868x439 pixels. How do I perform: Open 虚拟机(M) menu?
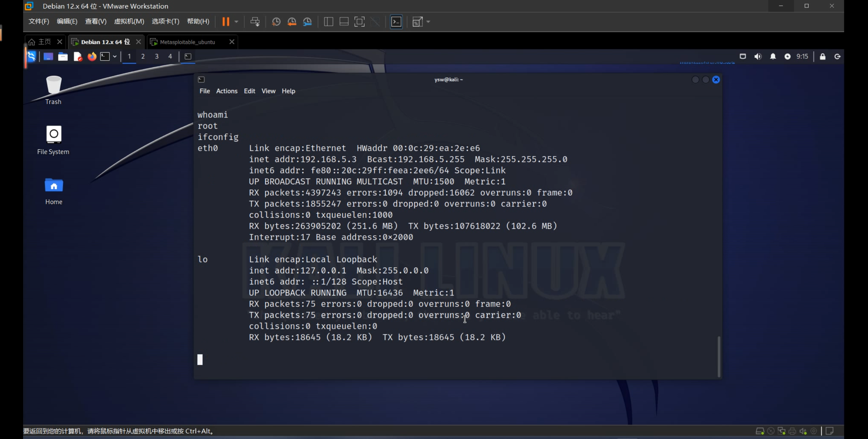coord(129,21)
